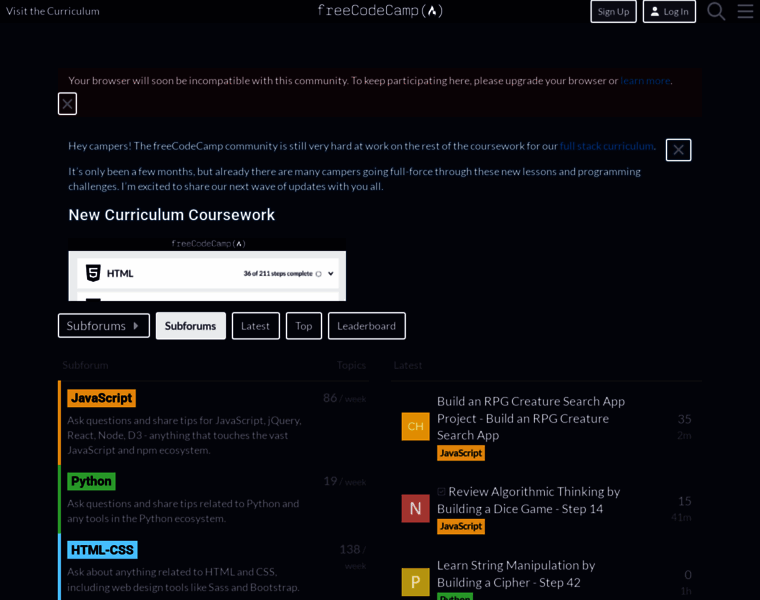The image size is (760, 600).
Task: Click the 2m activity time on RPG topic
Action: tap(684, 436)
